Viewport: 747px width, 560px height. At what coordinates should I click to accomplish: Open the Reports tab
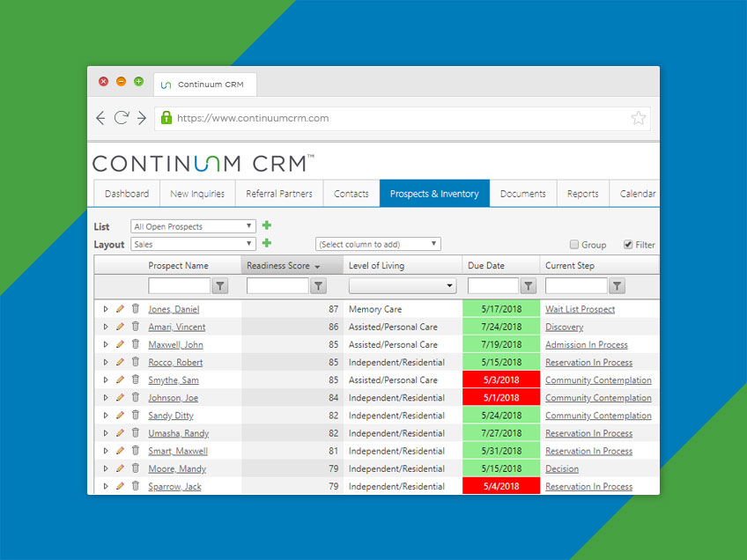(582, 193)
